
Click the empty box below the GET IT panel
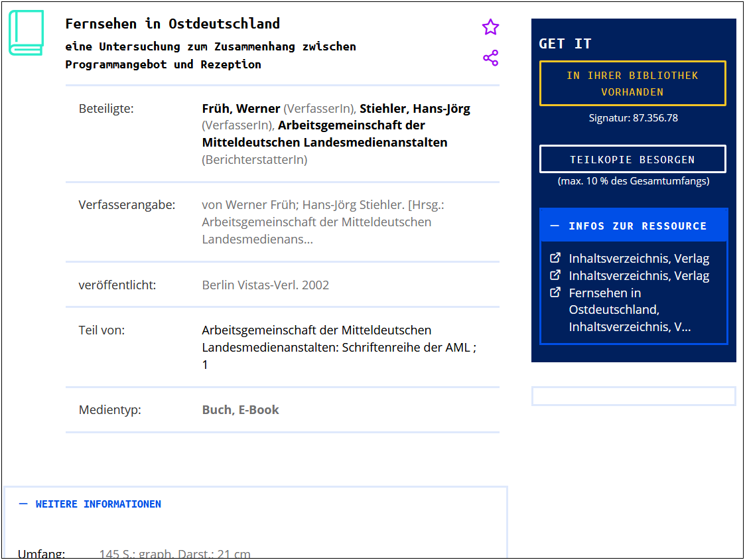point(634,396)
